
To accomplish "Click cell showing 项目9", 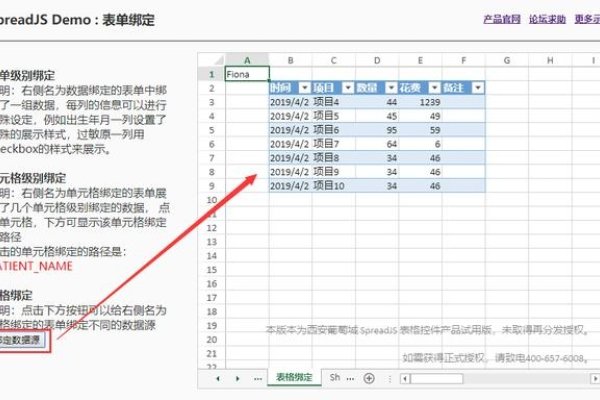I will [x=334, y=172].
